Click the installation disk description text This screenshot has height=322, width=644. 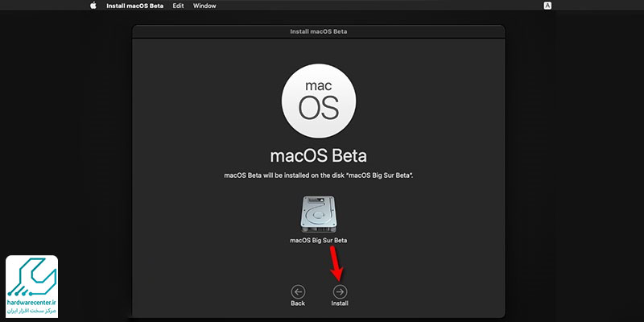point(318,175)
